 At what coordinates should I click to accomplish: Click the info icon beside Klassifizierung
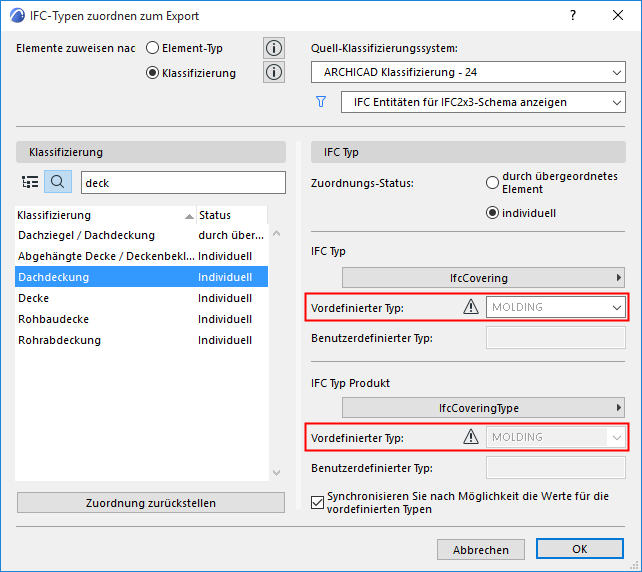(273, 72)
